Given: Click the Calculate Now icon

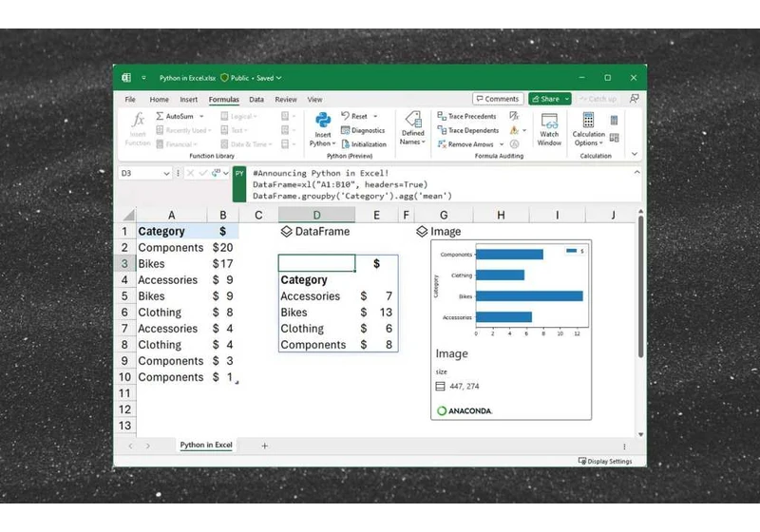Looking at the screenshot, I should 614,120.
